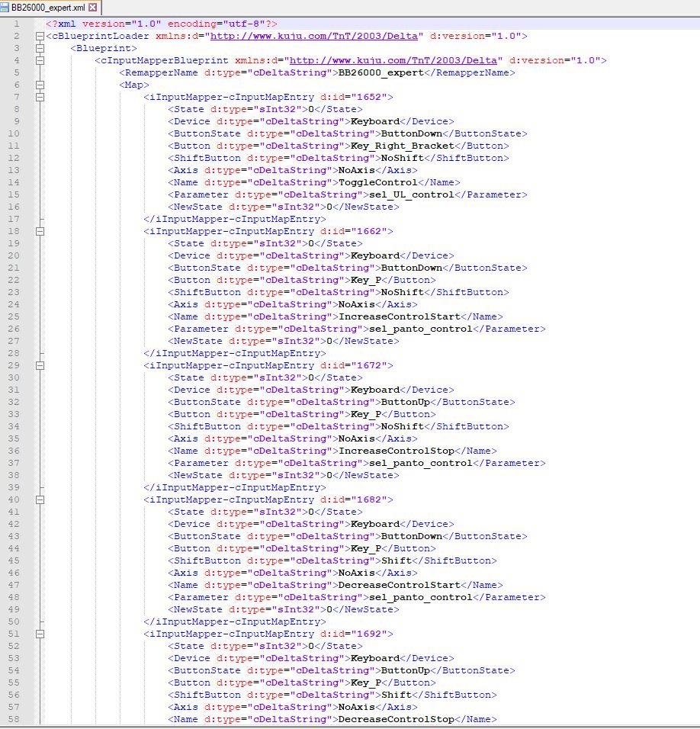700x729 pixels.
Task: Click the ButtonUp value on line 32
Action: 406,402
